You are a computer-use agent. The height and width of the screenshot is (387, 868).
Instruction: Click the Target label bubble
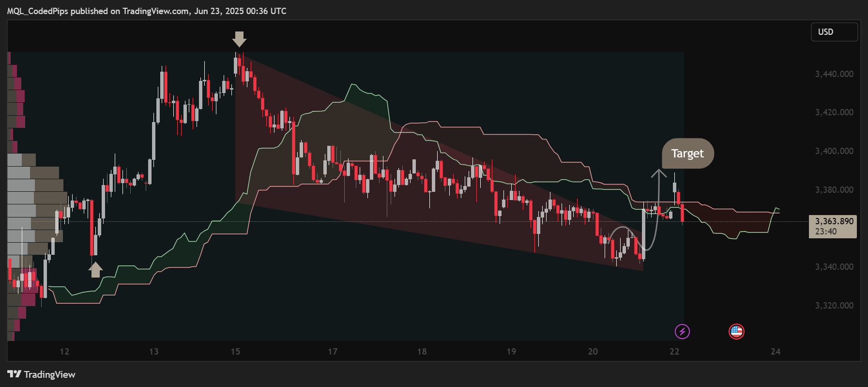click(x=688, y=154)
